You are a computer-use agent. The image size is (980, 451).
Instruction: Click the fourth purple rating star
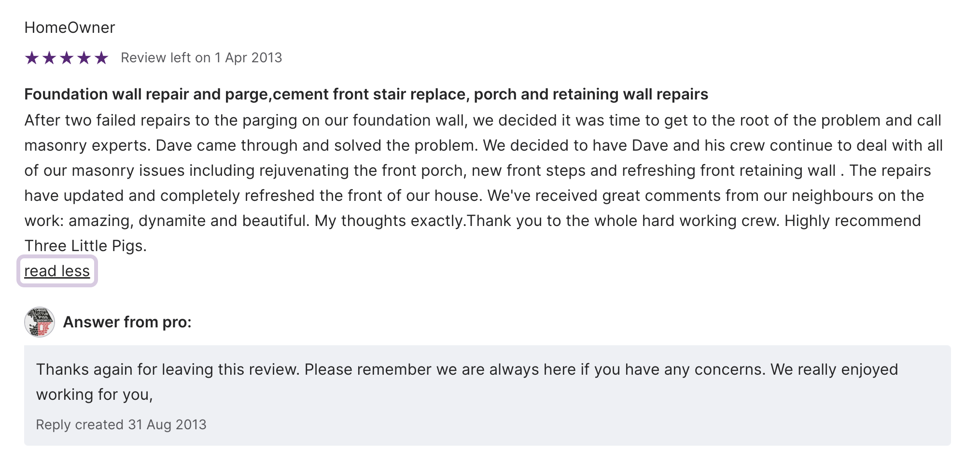point(84,58)
